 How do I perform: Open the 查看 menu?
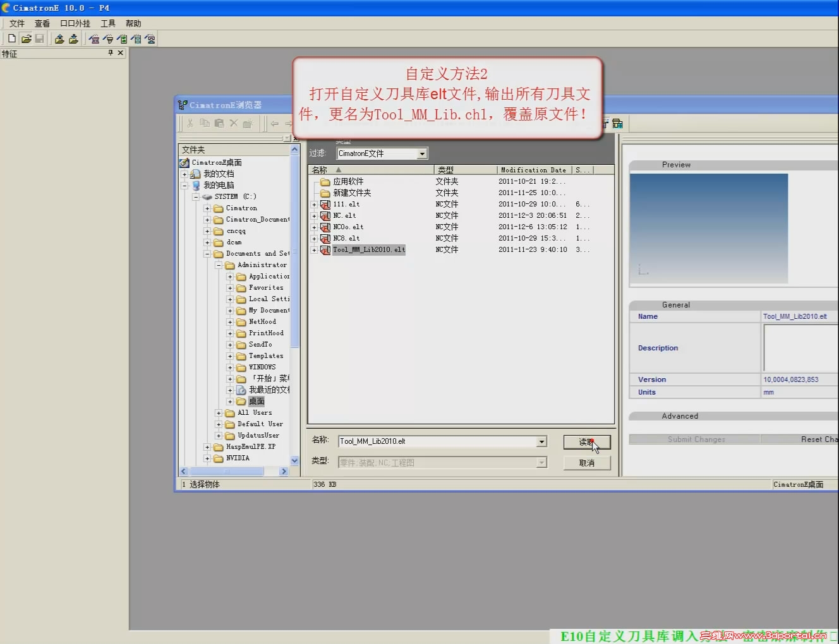pos(42,23)
